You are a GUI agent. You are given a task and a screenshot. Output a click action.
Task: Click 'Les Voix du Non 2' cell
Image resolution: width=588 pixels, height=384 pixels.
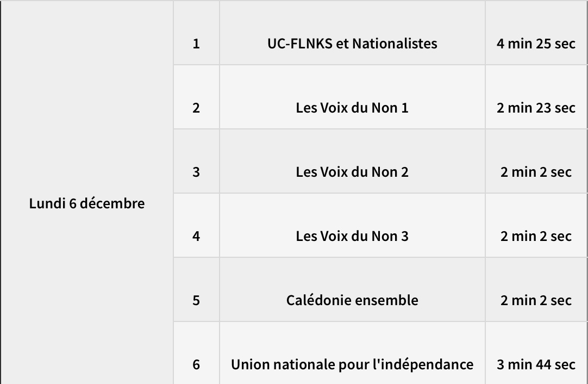[352, 172]
